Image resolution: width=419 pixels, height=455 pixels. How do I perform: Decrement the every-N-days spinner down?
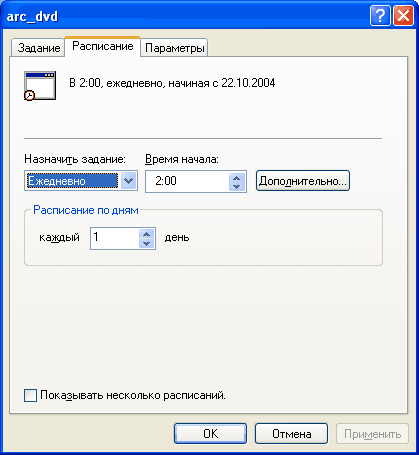(146, 243)
